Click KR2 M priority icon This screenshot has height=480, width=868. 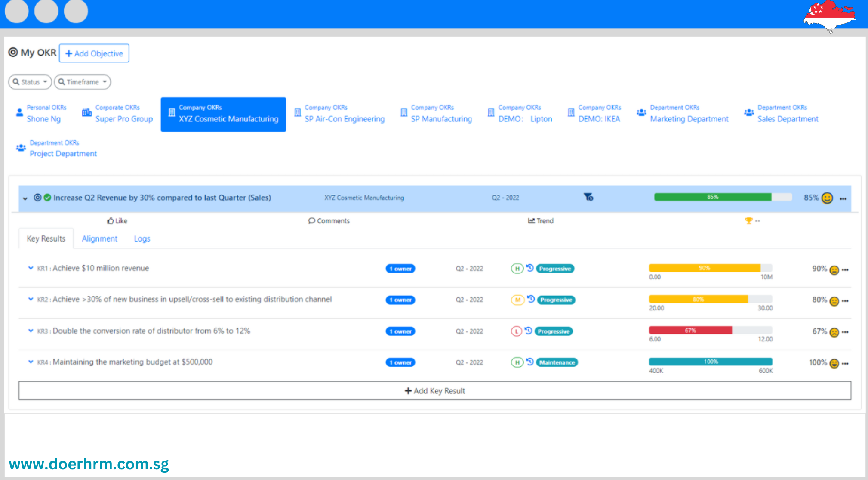[518, 300]
